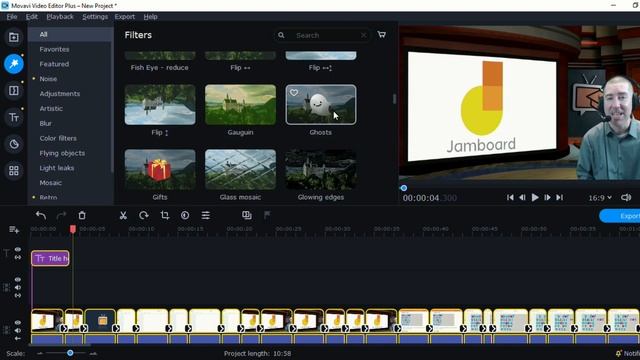Click the timeline Scale slider handle
The image size is (640, 360).
70,353
